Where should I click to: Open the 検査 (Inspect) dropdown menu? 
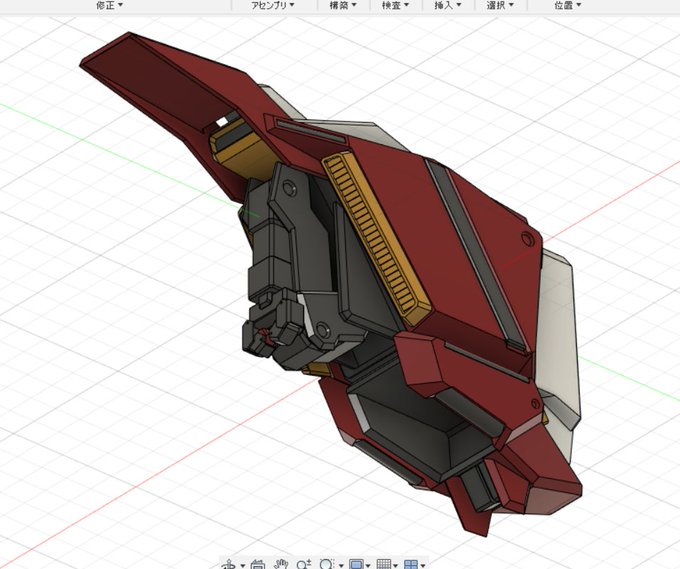396,5
